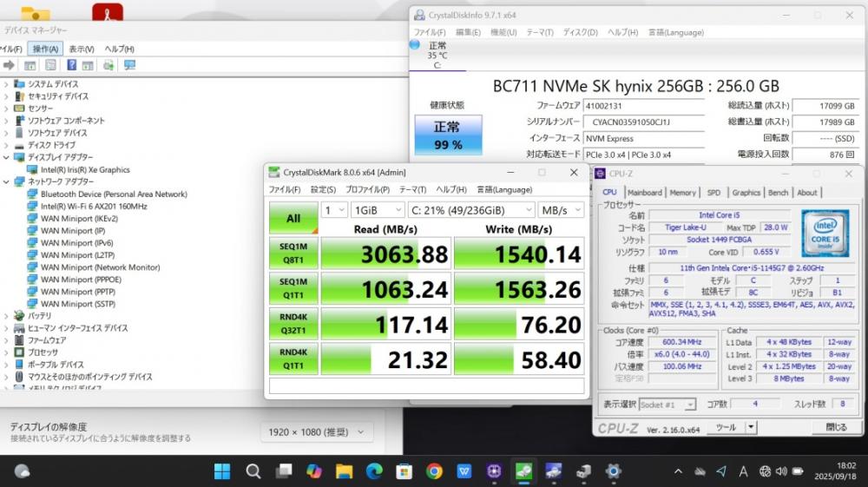Click the scan for hardware changes monitor icon
The height and width of the screenshot is (487, 868).
(129, 65)
